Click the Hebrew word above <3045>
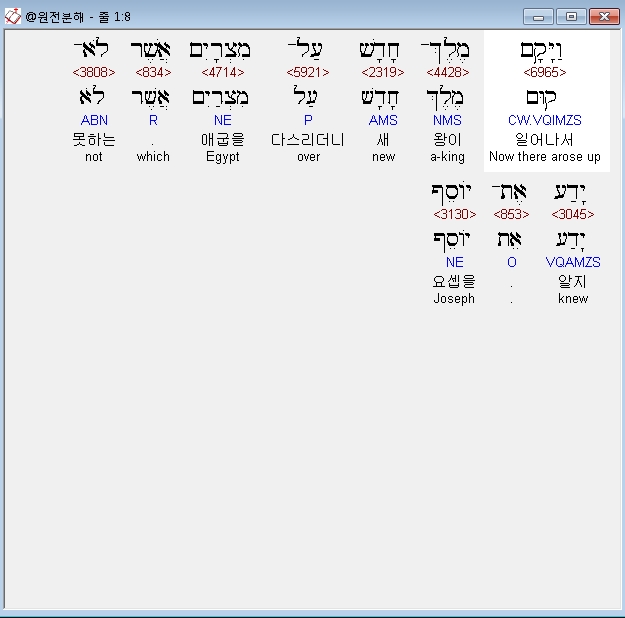 tap(570, 193)
